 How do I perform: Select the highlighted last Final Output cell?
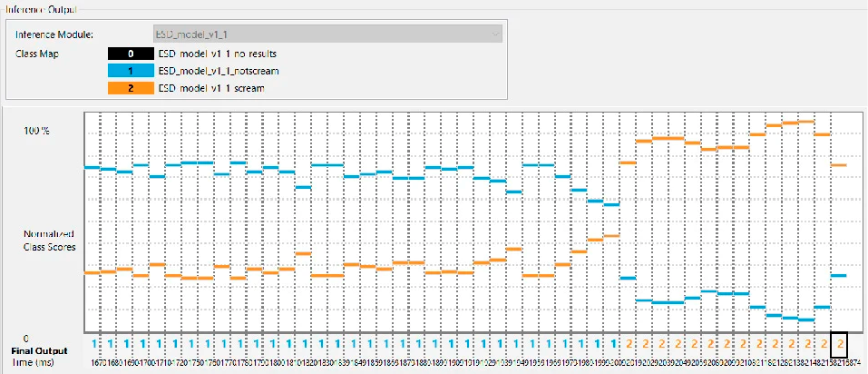839,344
